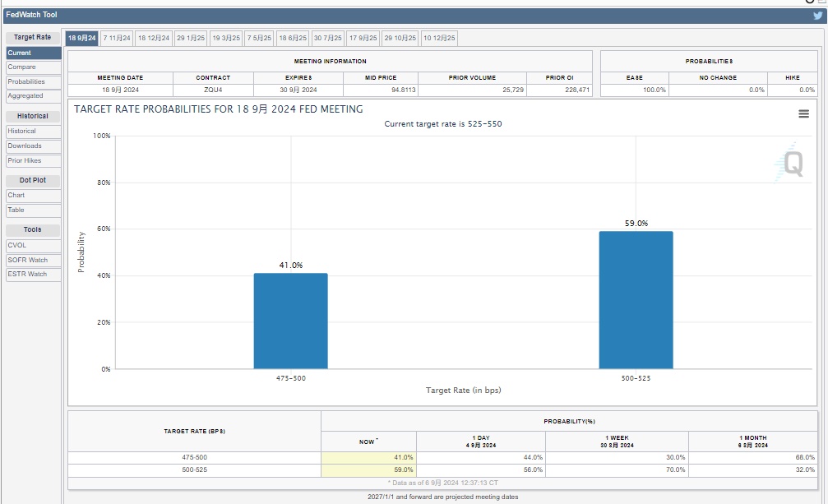Open the chart hamburger menu
Image resolution: width=828 pixels, height=504 pixels.
[x=803, y=114]
